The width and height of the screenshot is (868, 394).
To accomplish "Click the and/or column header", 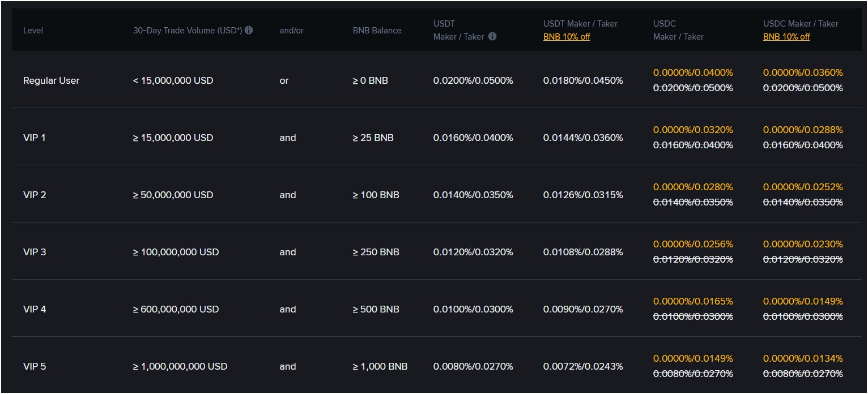I will point(292,31).
